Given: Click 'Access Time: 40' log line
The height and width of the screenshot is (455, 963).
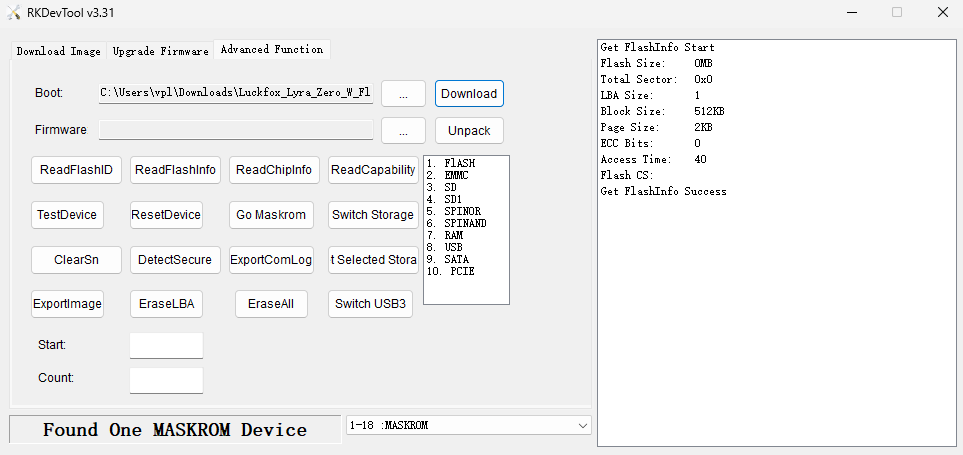Looking at the screenshot, I should click(x=653, y=159).
